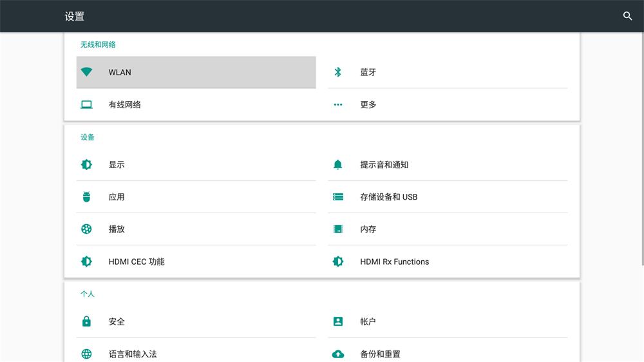Click the laptop icon for 有线网络
Viewport: 644px width, 362px height.
(x=86, y=104)
